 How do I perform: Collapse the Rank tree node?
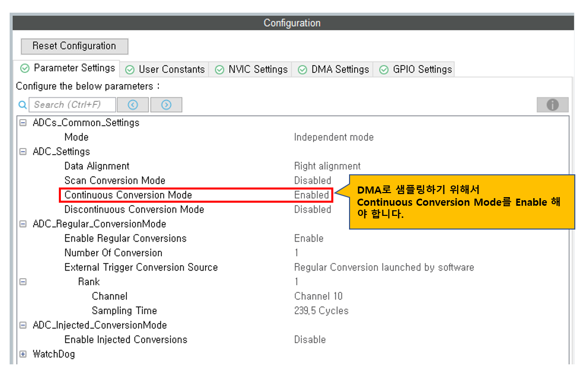(23, 282)
